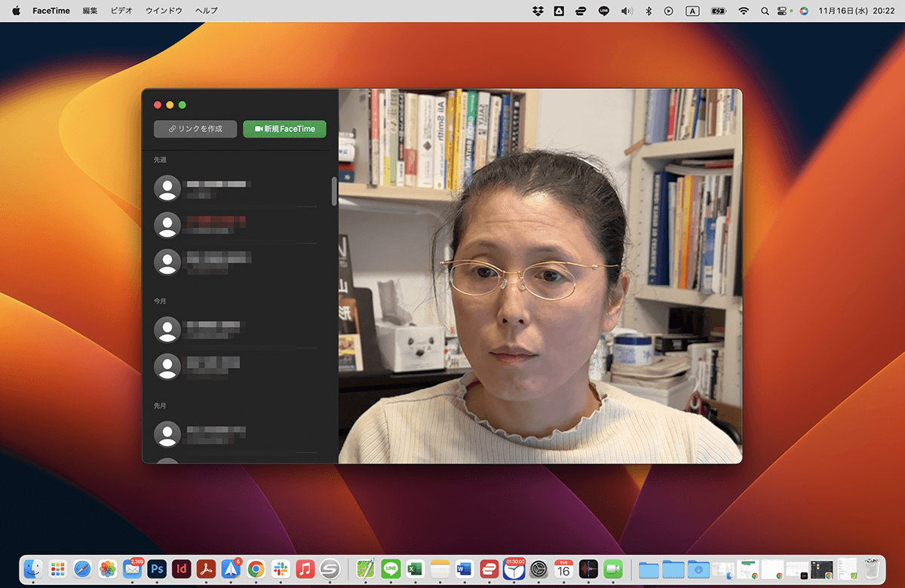Activate Siri from the menu bar
Viewport: 905px width, 588px height.
[x=804, y=11]
